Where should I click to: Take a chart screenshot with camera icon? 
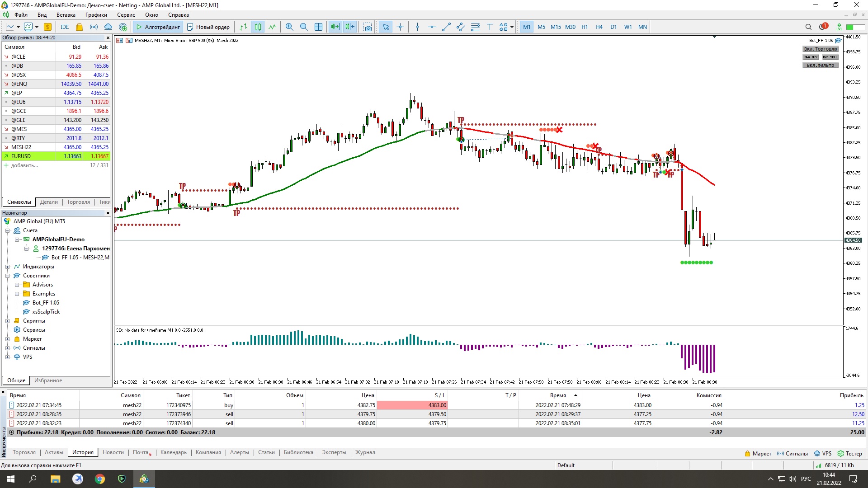point(368,27)
